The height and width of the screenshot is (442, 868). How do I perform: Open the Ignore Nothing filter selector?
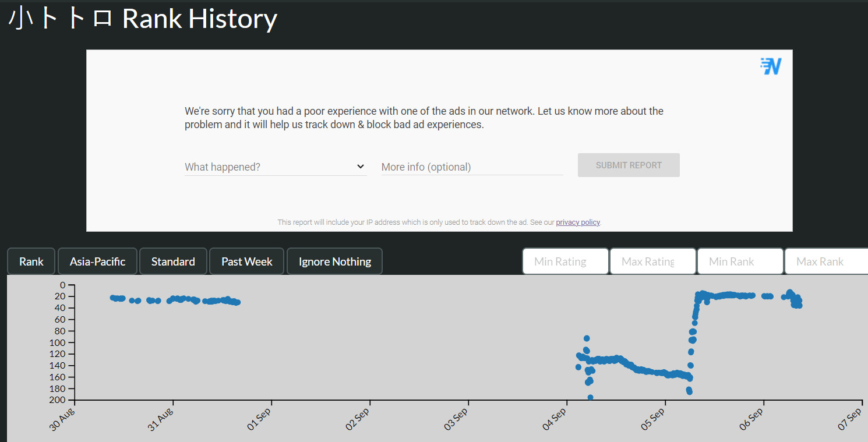click(x=335, y=261)
